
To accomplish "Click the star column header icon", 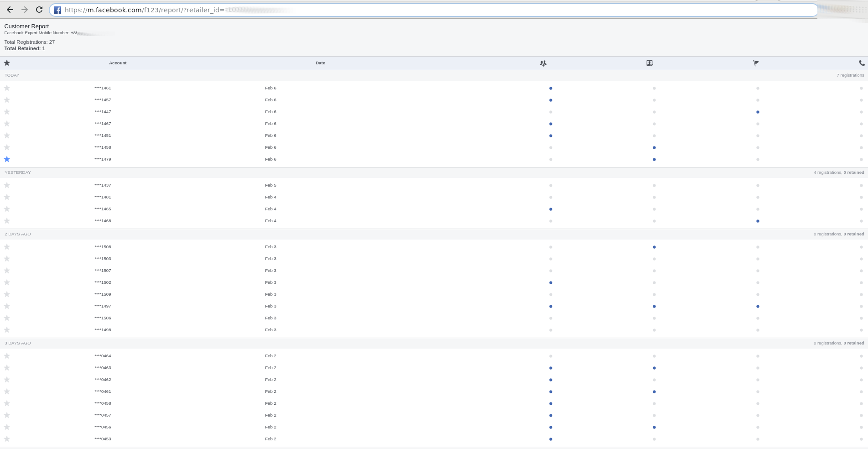I will point(7,63).
